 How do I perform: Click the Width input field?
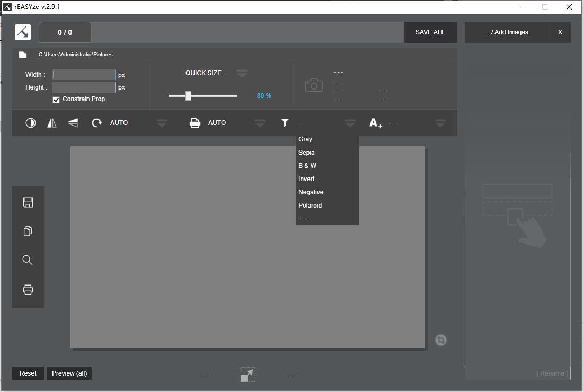tap(84, 75)
